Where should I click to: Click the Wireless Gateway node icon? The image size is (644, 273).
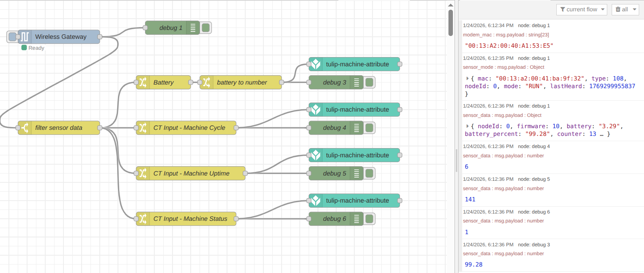point(25,37)
